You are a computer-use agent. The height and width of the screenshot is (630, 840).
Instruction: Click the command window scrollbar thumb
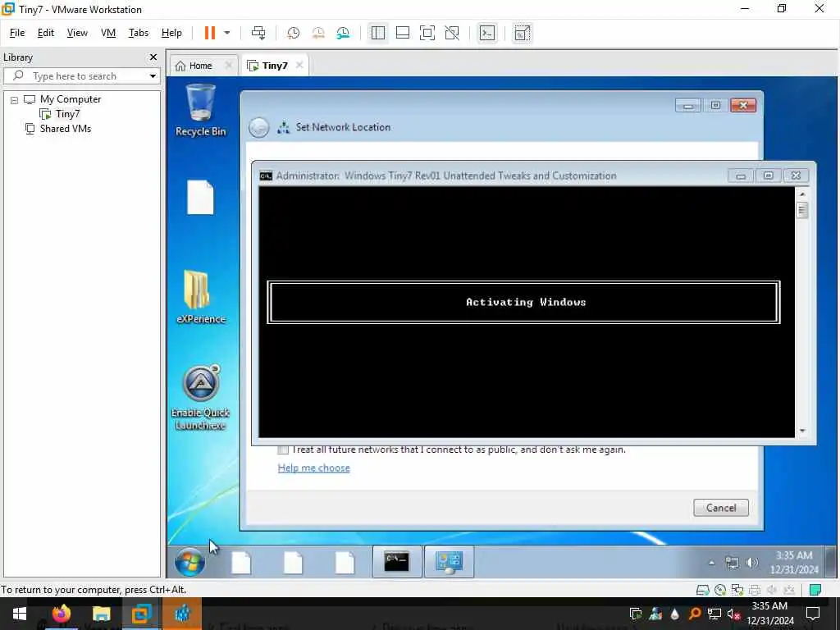coord(802,210)
